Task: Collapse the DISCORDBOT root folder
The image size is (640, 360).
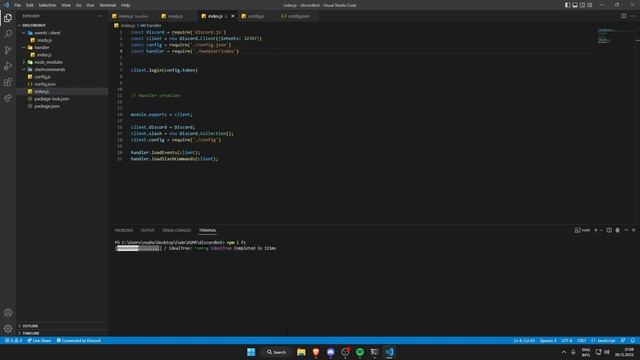Action: 62,25
